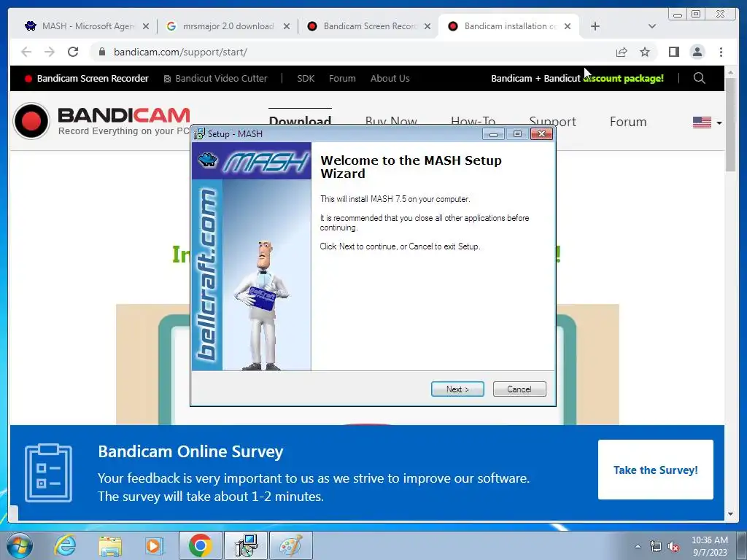This screenshot has width=747, height=560.
Task: Close the Bandicam installation tab
Action: tap(568, 26)
